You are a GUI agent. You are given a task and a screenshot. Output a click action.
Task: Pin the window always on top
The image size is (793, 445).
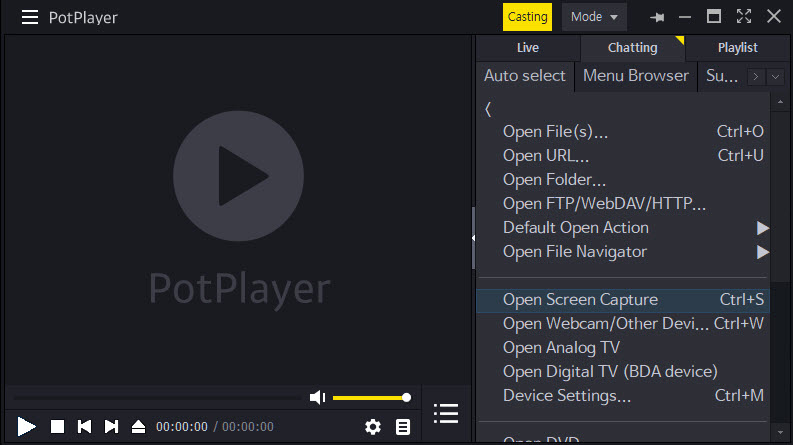point(657,17)
